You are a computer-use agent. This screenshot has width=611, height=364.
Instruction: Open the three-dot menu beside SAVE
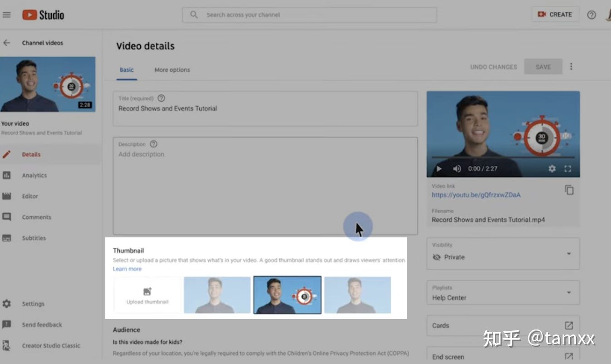571,66
